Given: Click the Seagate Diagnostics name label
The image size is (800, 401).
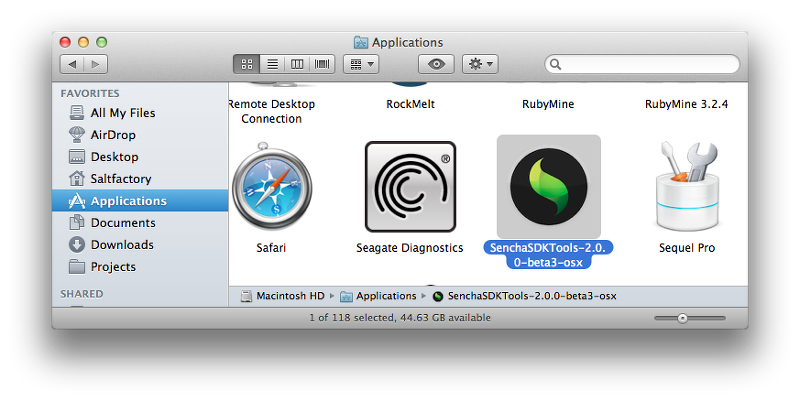Looking at the screenshot, I should pyautogui.click(x=410, y=248).
